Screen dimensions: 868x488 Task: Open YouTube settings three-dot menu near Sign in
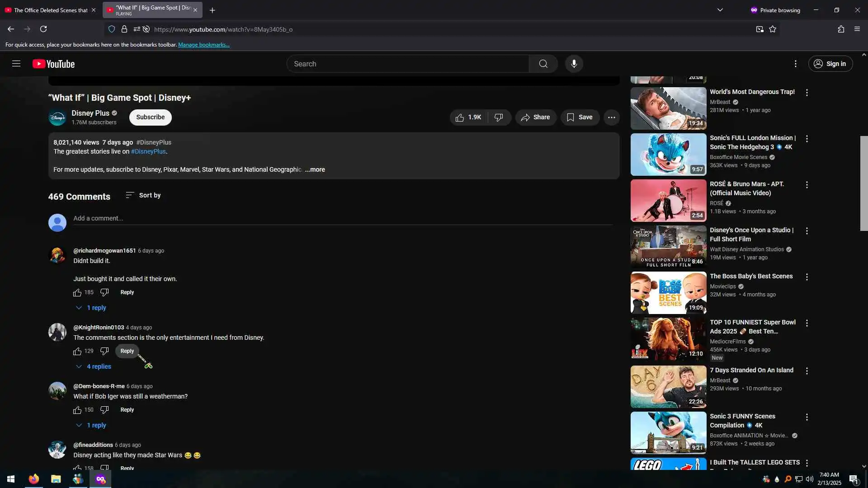click(796, 64)
